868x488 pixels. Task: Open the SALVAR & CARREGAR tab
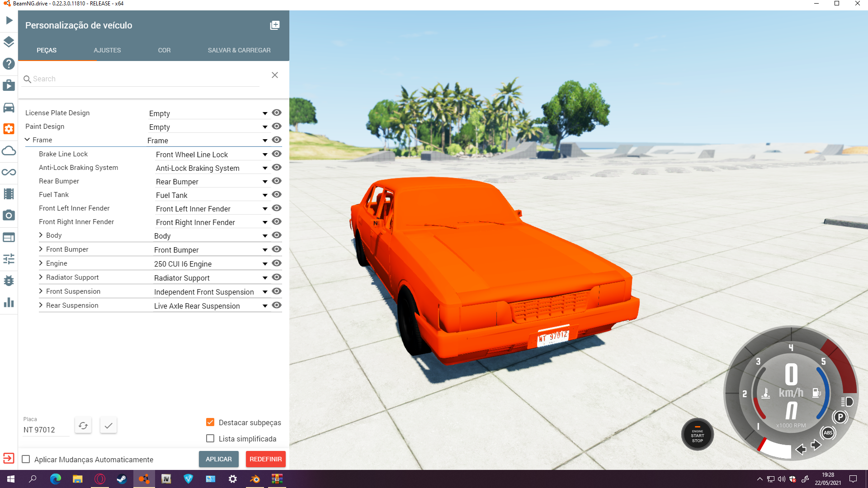point(239,50)
